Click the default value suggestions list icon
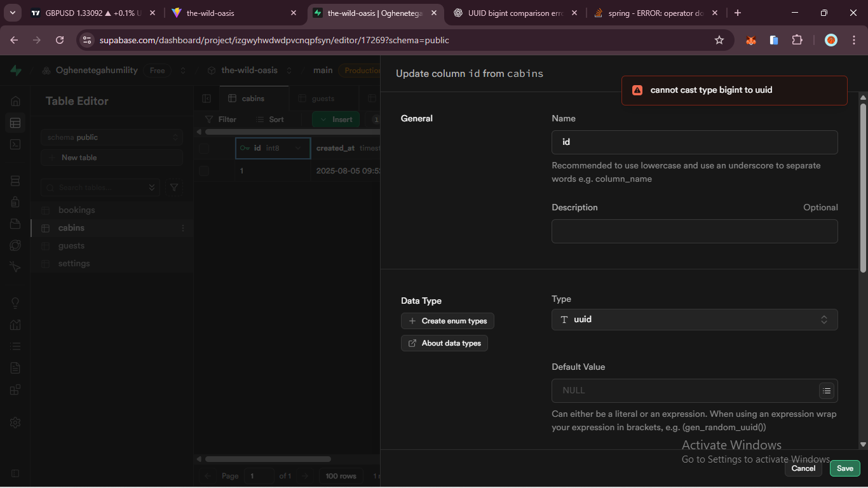 point(826,391)
